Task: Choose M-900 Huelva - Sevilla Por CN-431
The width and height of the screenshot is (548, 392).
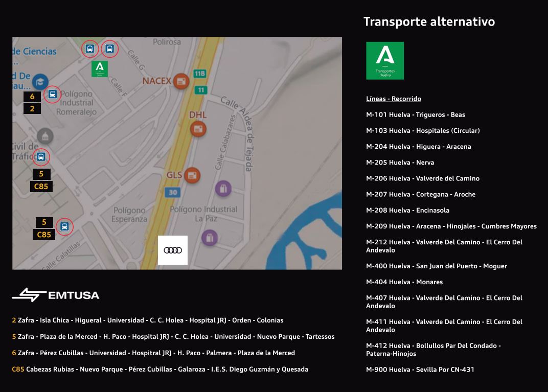Action: tap(420, 370)
